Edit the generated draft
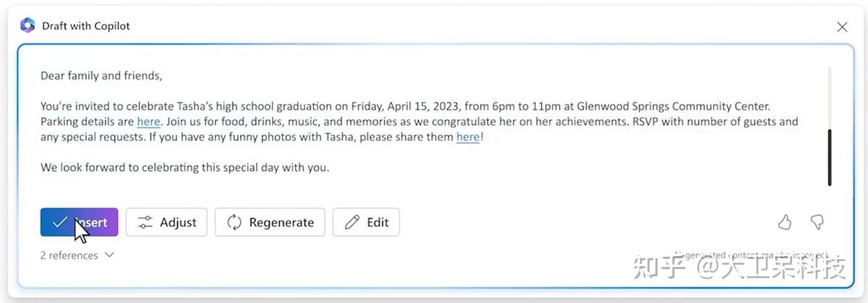Image resolution: width=868 pixels, height=303 pixels. (x=366, y=222)
